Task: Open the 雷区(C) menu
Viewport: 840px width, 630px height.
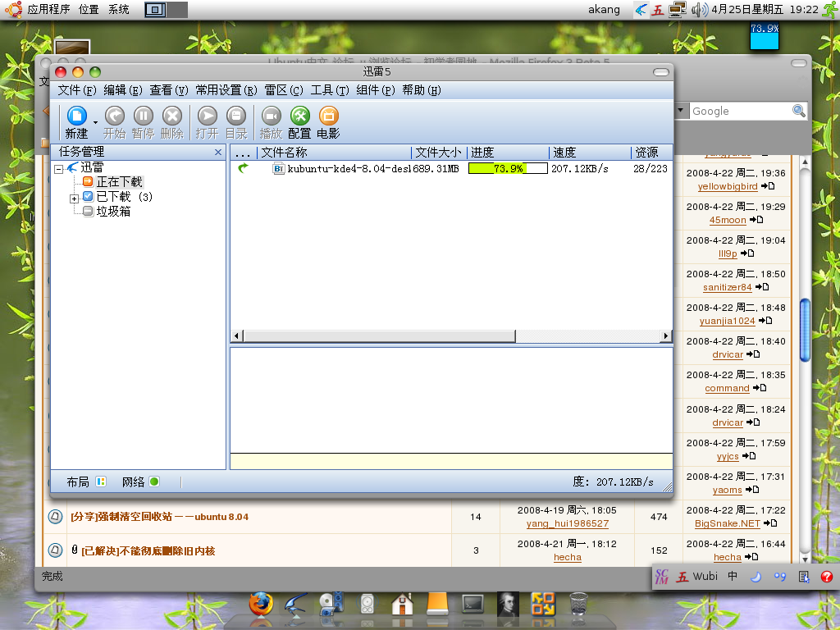Action: pyautogui.click(x=283, y=90)
